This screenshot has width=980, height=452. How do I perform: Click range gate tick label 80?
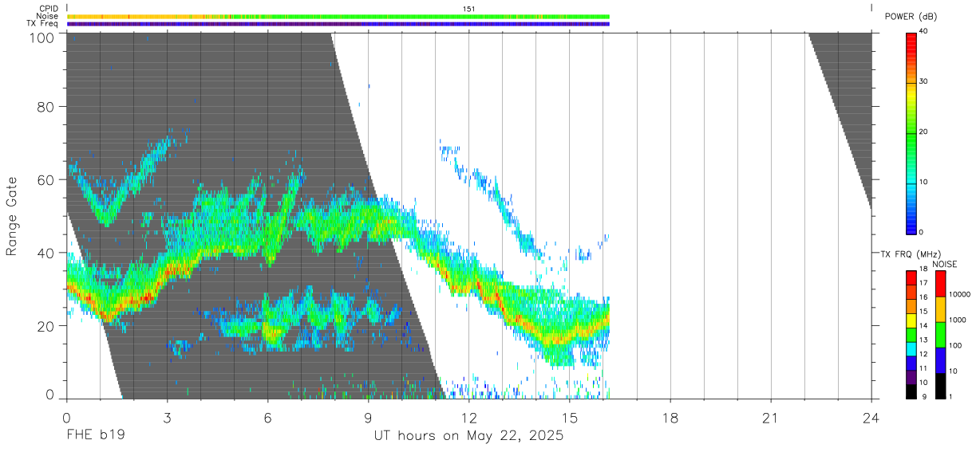pyautogui.click(x=45, y=106)
